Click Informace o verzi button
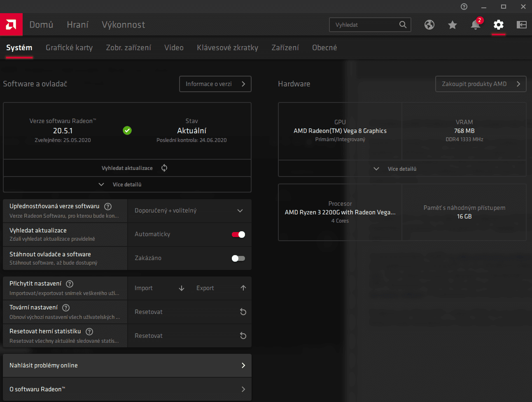 click(x=215, y=84)
